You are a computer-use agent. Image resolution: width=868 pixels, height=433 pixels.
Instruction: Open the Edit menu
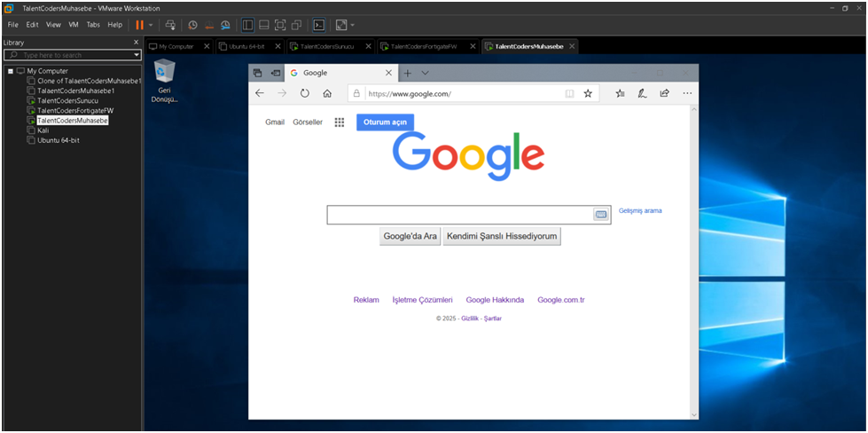tap(32, 25)
